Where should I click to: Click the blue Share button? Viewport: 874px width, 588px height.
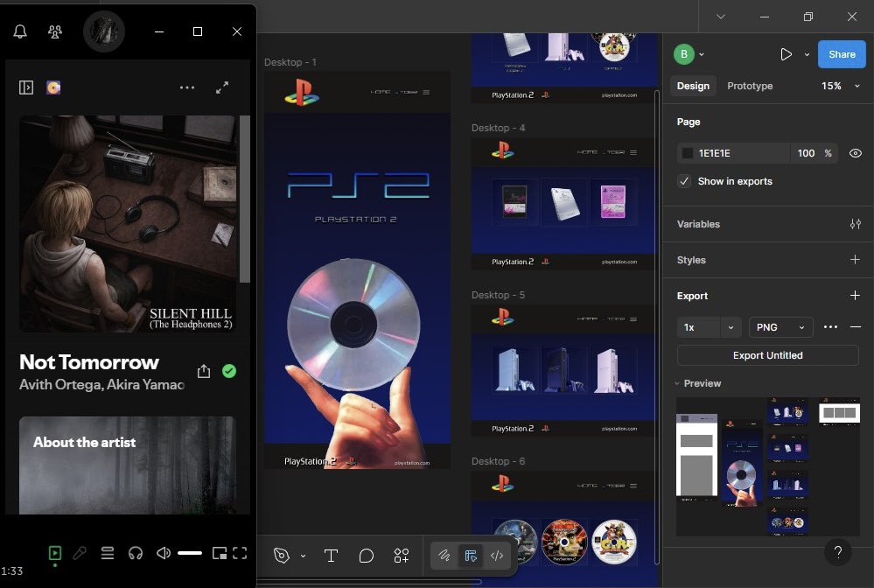[x=840, y=53]
